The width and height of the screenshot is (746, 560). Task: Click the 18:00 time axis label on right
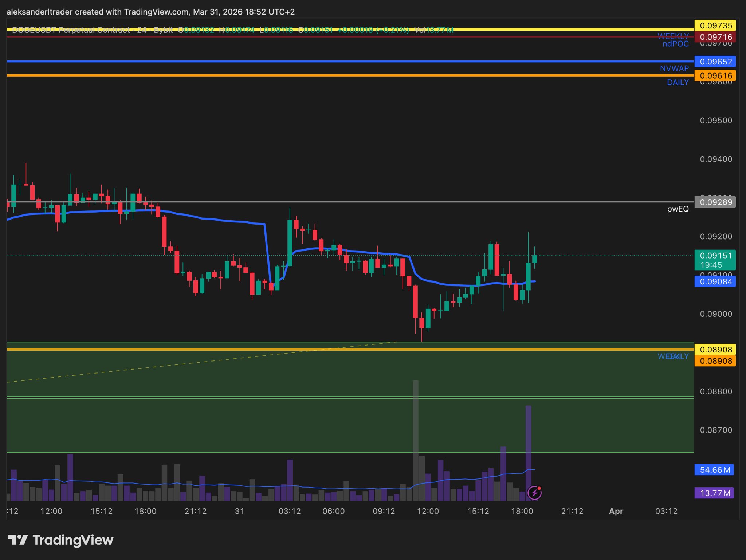tap(522, 511)
